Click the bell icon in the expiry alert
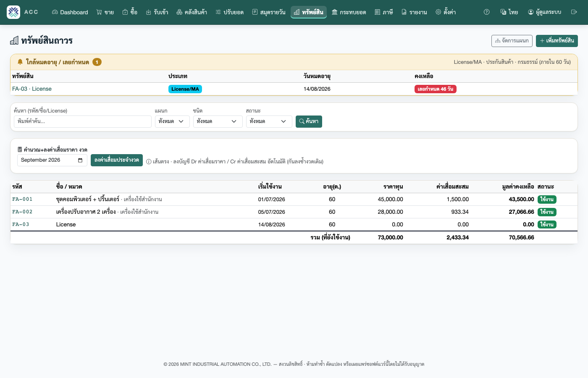This screenshot has width=588, height=378. 20,62
